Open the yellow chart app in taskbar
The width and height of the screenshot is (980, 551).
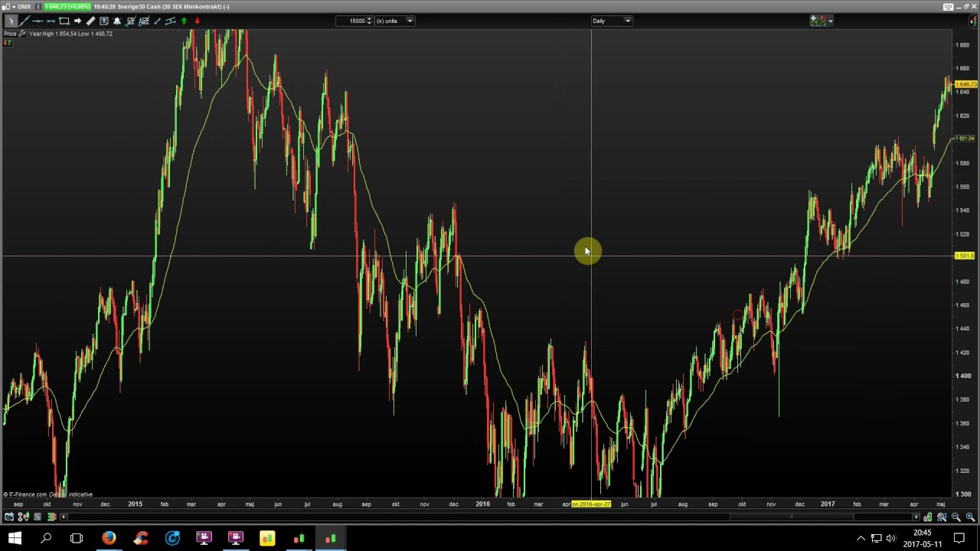coord(266,538)
